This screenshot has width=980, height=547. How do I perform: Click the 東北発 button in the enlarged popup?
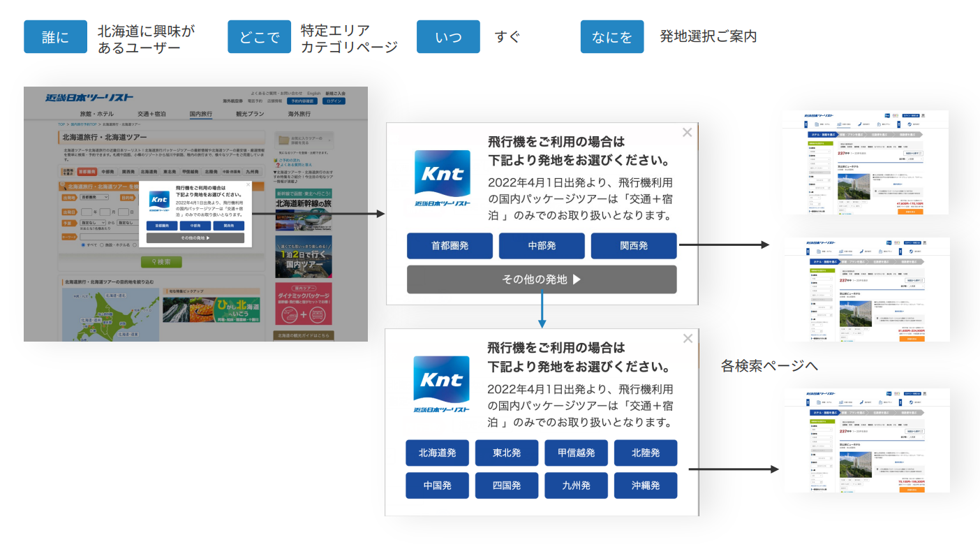click(507, 453)
